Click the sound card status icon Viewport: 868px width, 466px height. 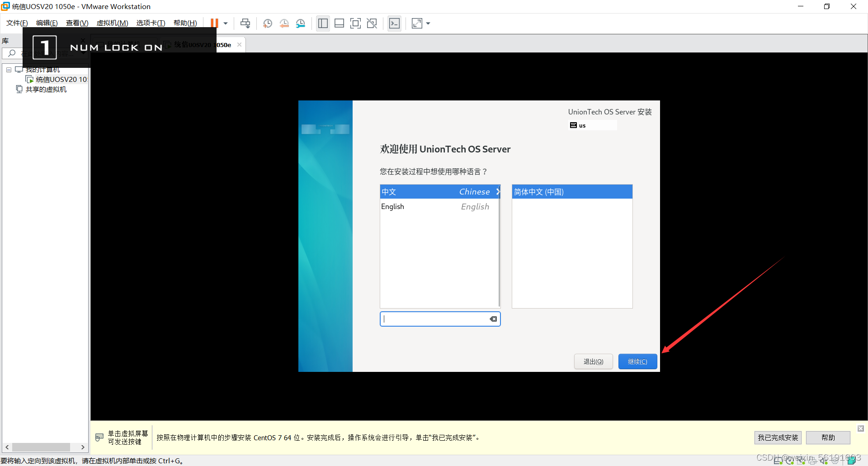coord(824,461)
